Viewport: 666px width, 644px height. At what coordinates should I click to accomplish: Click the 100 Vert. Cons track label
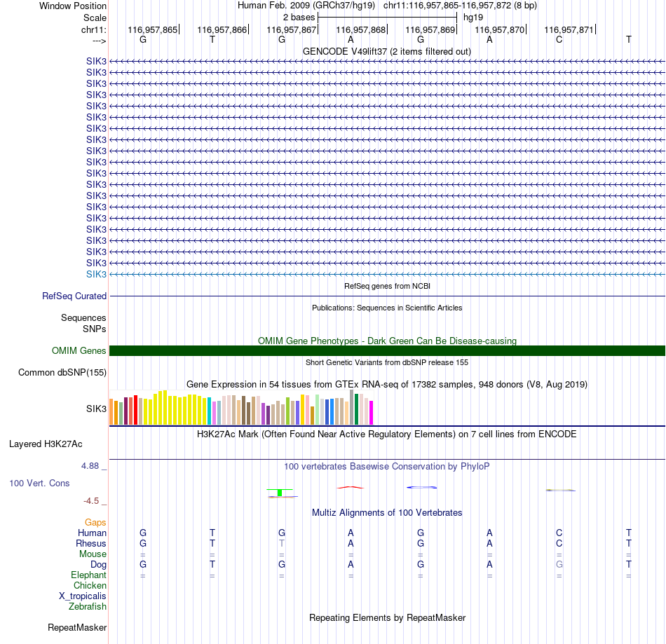(x=39, y=483)
